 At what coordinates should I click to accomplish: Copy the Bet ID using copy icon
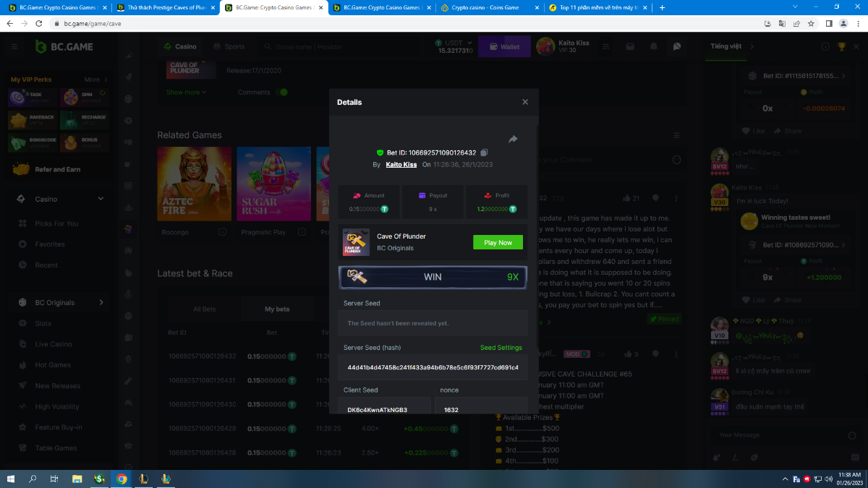[x=485, y=153]
